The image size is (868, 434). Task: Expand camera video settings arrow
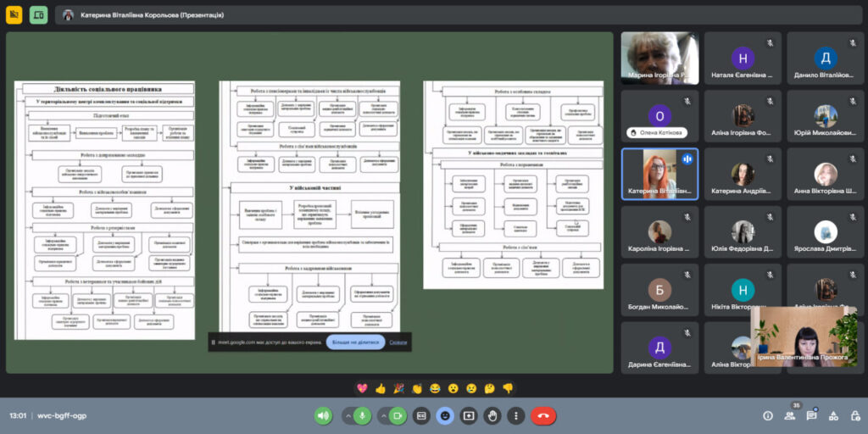pos(381,416)
